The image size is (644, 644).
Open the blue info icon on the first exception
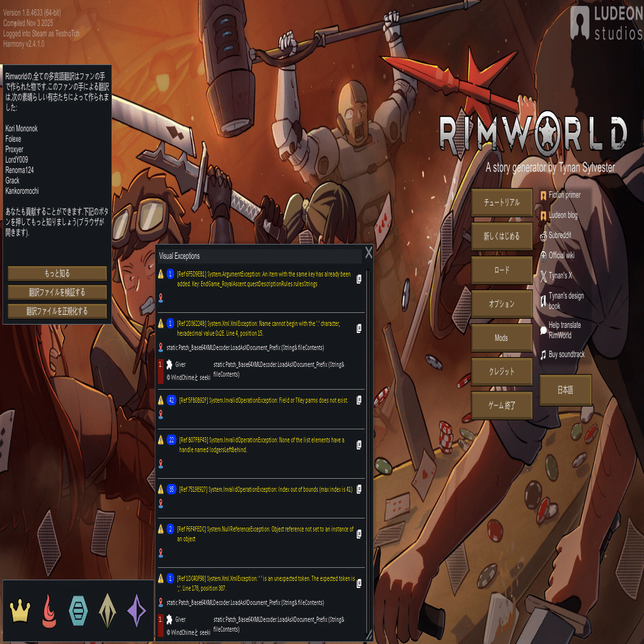[170, 275]
